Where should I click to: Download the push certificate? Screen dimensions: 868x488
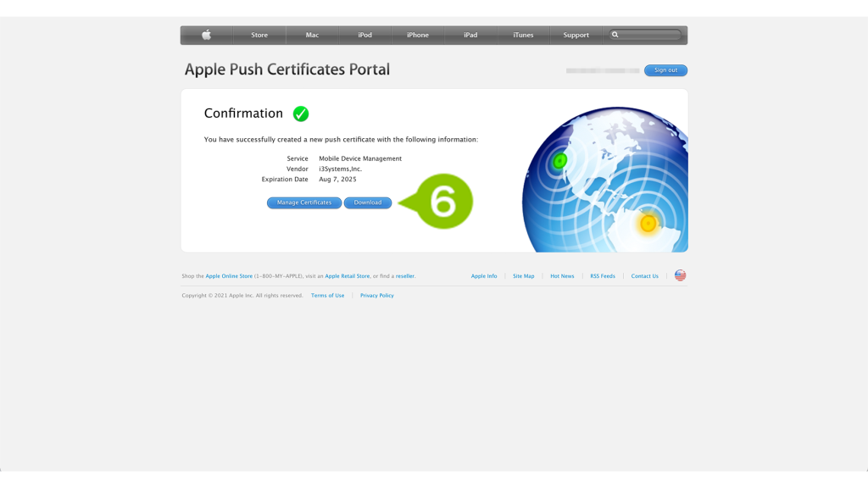(x=368, y=202)
